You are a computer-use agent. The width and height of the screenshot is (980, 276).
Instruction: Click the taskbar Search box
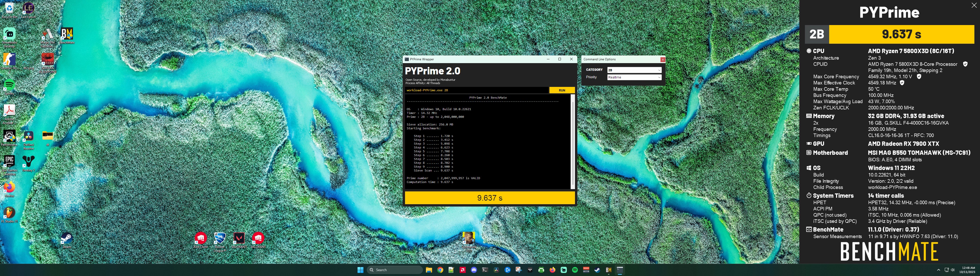[395, 270]
